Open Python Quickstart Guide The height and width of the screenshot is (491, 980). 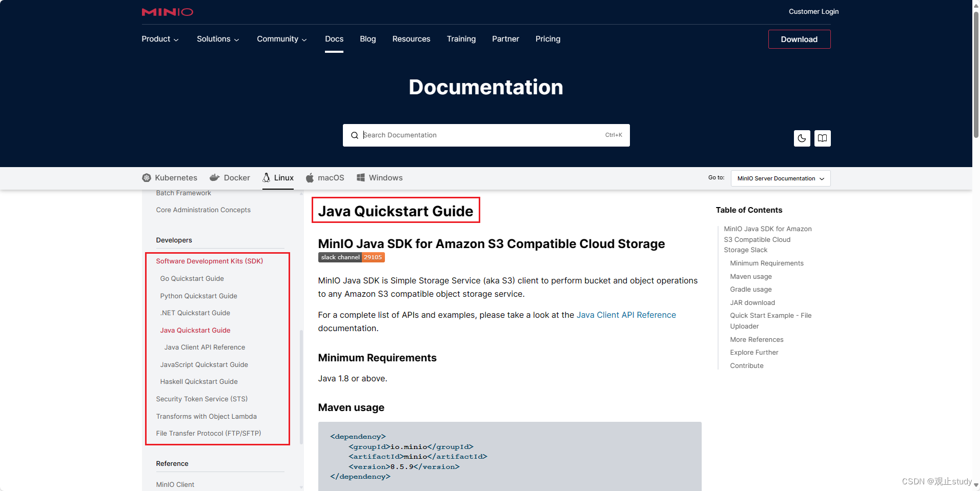(198, 296)
